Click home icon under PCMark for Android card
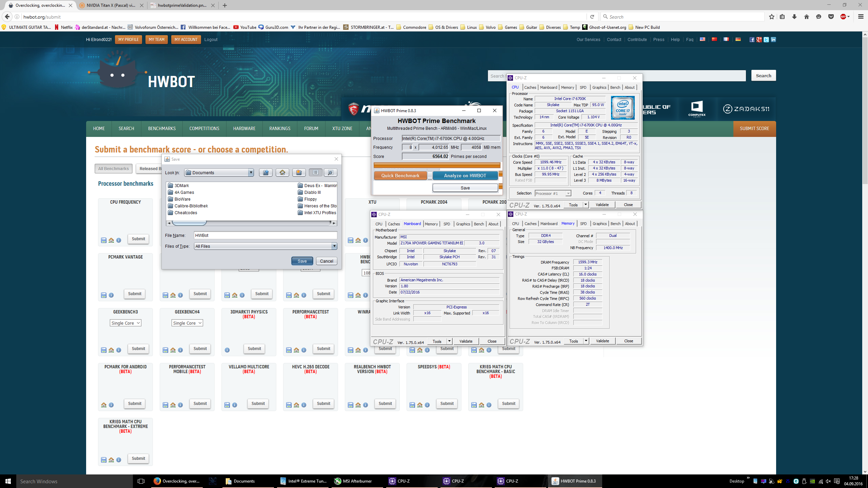This screenshot has width=868, height=488. point(104,405)
